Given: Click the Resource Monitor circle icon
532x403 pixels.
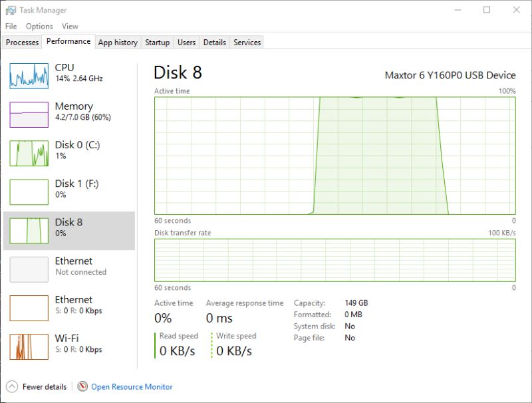Looking at the screenshot, I should pyautogui.click(x=81, y=386).
